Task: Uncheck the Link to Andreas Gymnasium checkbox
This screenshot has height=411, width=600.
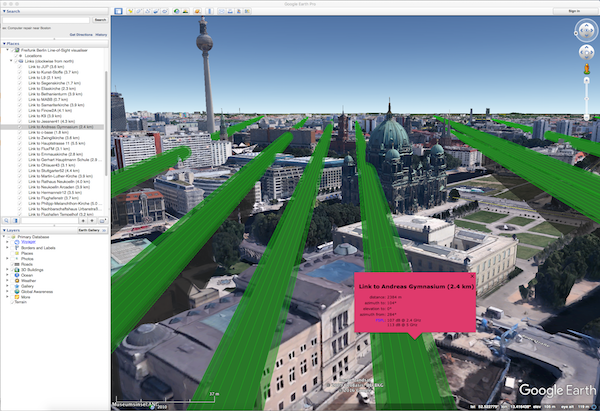Action: point(18,128)
